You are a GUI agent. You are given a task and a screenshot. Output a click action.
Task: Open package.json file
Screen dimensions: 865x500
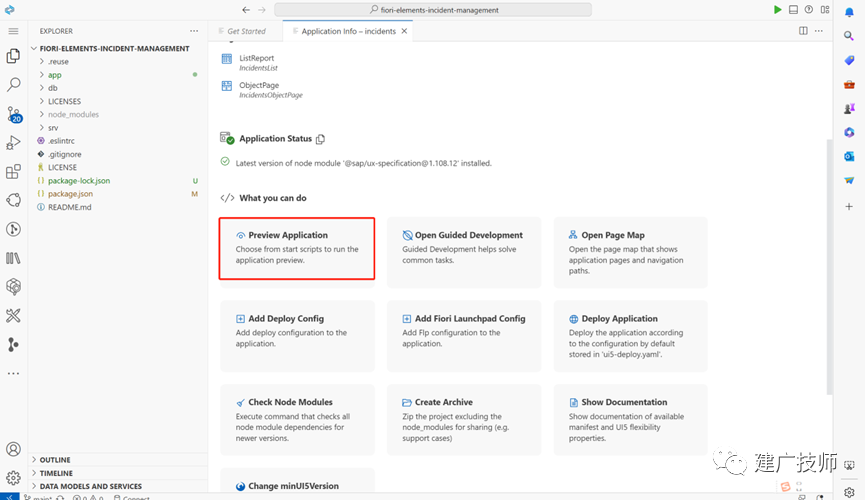tap(71, 194)
